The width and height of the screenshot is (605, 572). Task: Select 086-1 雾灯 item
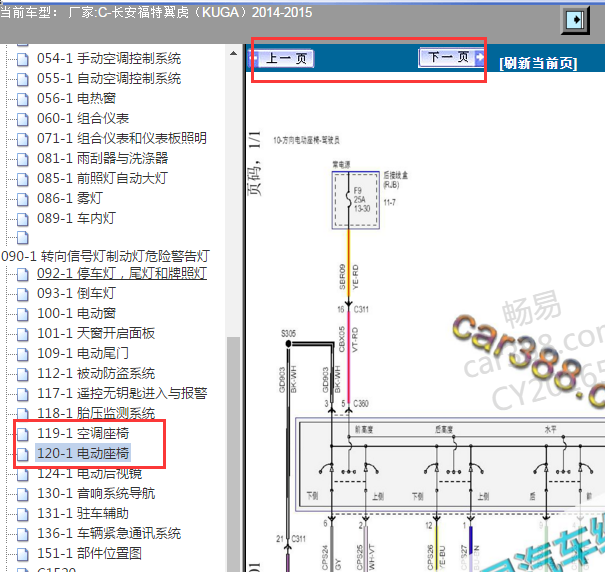pyautogui.click(x=70, y=198)
